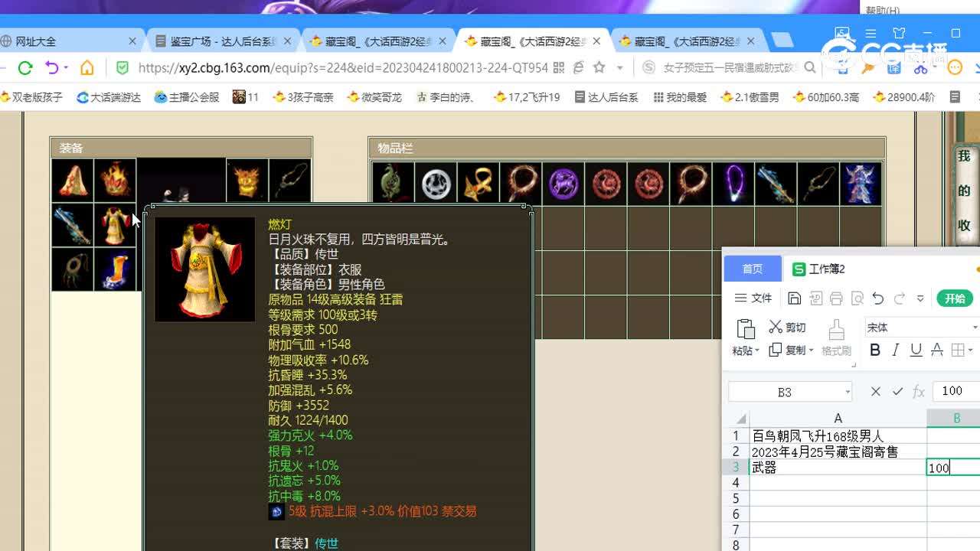Viewport: 980px width, 551px height.
Task: Click the formula bar input showing 100
Action: (x=956, y=391)
